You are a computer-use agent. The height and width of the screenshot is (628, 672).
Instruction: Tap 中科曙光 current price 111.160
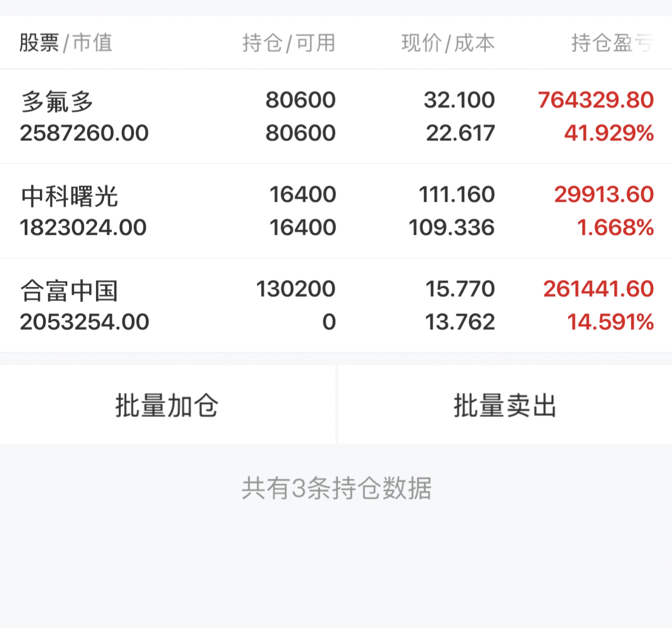(456, 194)
